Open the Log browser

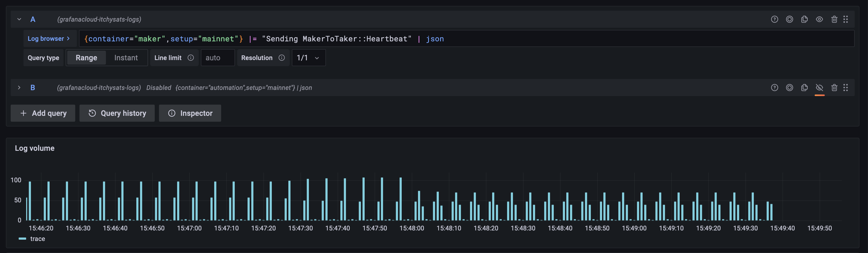tap(49, 38)
